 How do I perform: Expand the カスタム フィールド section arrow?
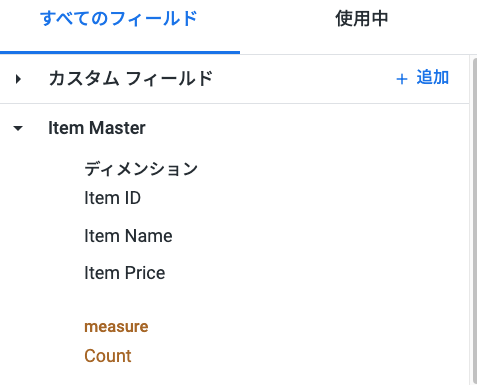[18, 79]
